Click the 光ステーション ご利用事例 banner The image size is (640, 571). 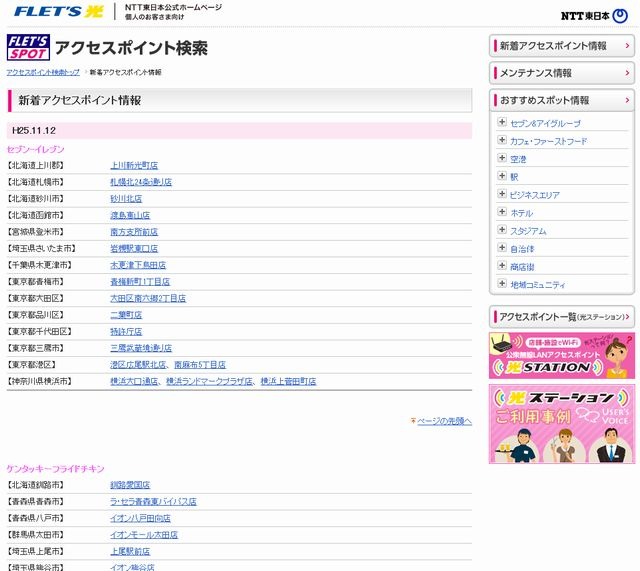(562, 424)
